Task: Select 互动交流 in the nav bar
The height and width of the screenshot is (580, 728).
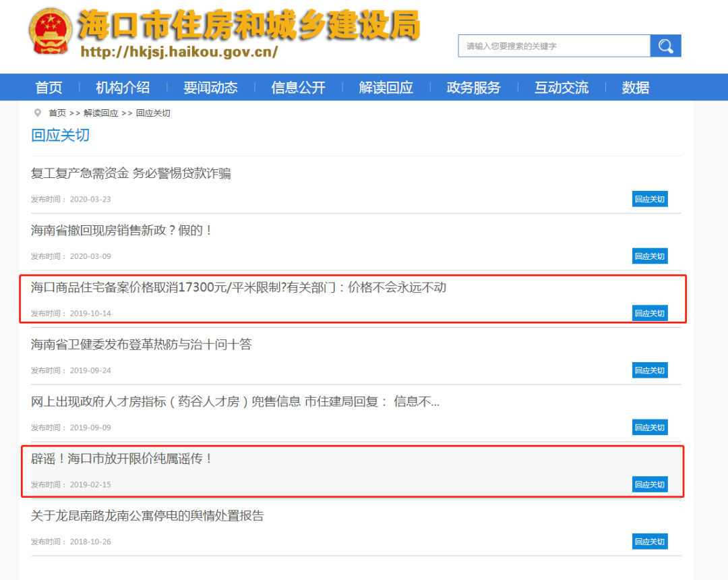Action: click(x=562, y=87)
